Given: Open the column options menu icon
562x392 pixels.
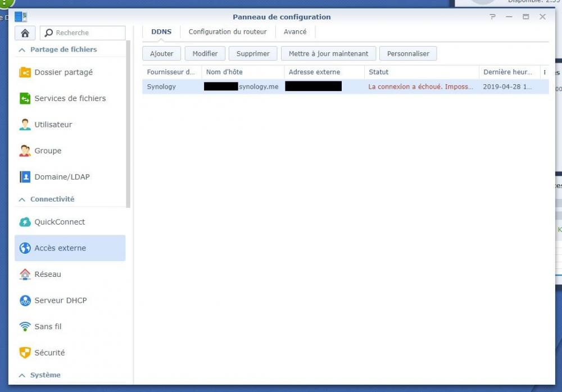Looking at the screenshot, I should click(x=544, y=72).
